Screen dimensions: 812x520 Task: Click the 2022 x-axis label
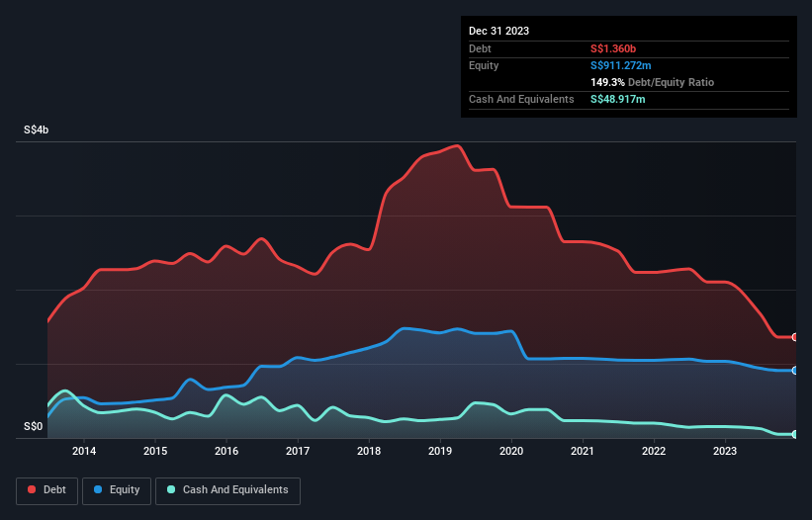coord(654,451)
